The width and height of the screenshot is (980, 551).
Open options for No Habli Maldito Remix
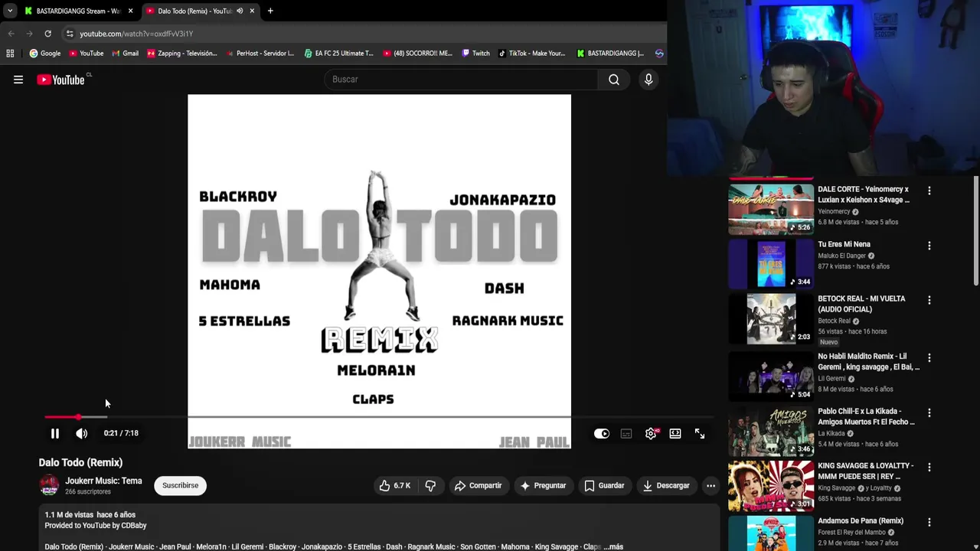pos(929,357)
